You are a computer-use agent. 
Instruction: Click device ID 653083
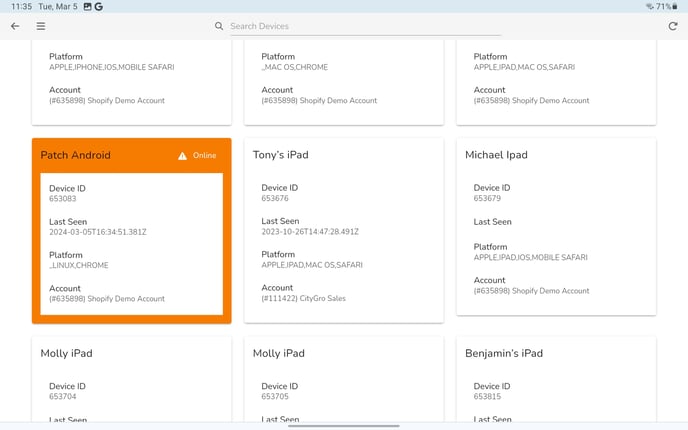[x=63, y=199]
